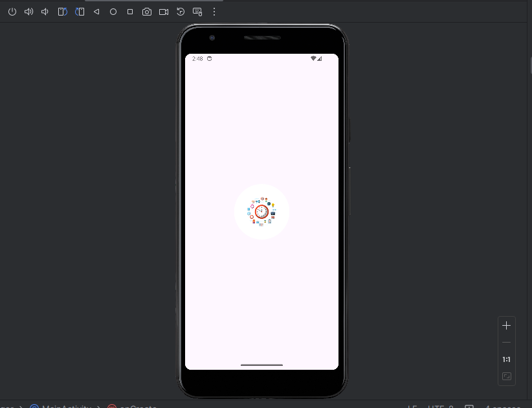This screenshot has width=532, height=408.
Task: Start screen recording with the video icon
Action: pos(164,12)
